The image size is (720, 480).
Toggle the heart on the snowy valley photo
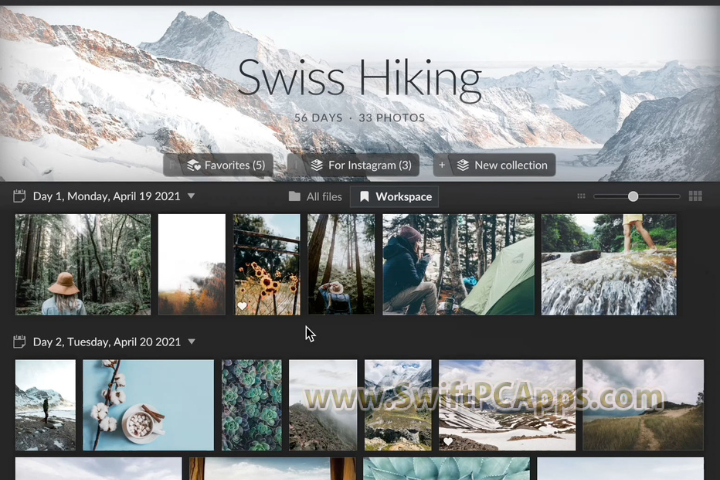click(448, 441)
